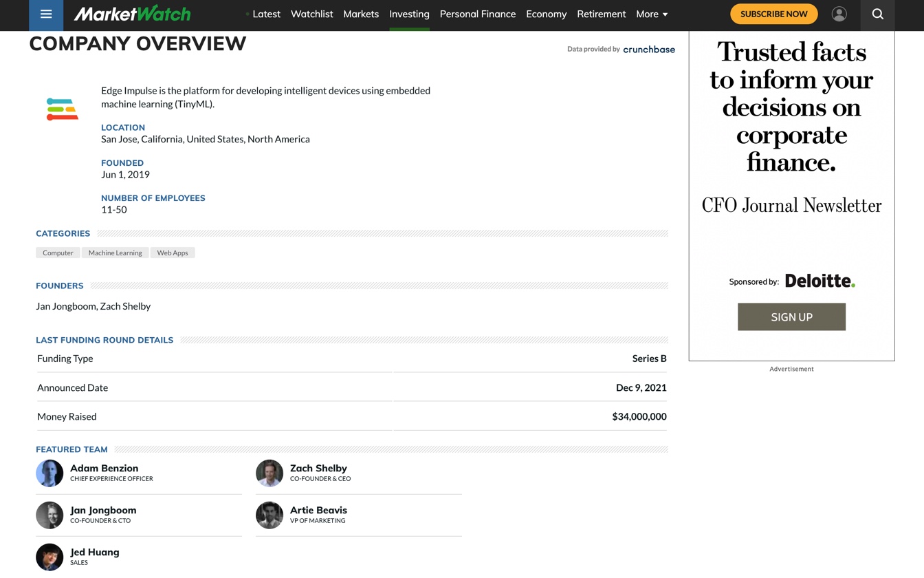
Task: Click the Sign Up advertisement button
Action: click(791, 317)
